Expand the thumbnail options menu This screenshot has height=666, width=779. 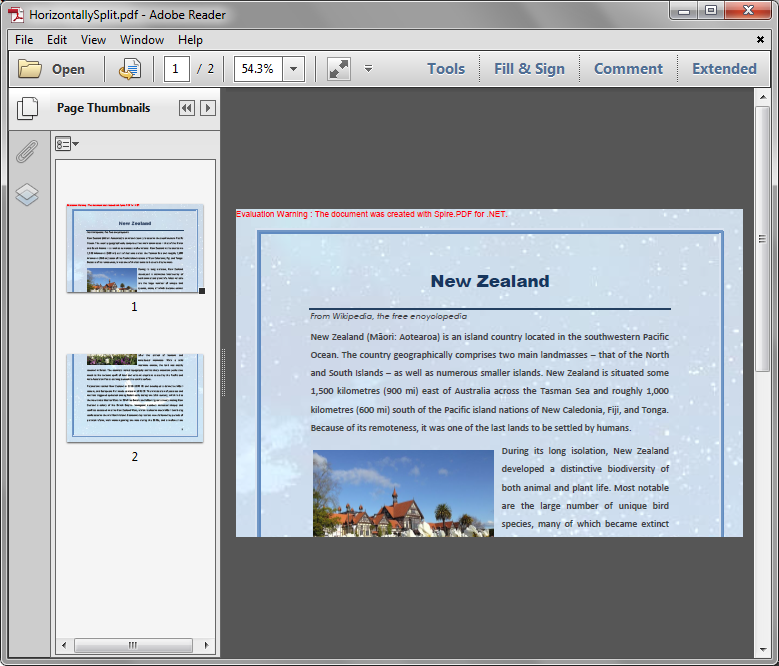[x=67, y=144]
